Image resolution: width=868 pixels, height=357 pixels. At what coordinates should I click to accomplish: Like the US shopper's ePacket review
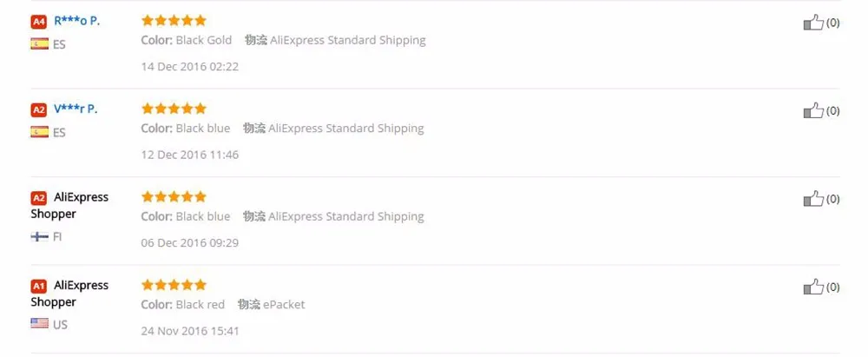(x=813, y=288)
